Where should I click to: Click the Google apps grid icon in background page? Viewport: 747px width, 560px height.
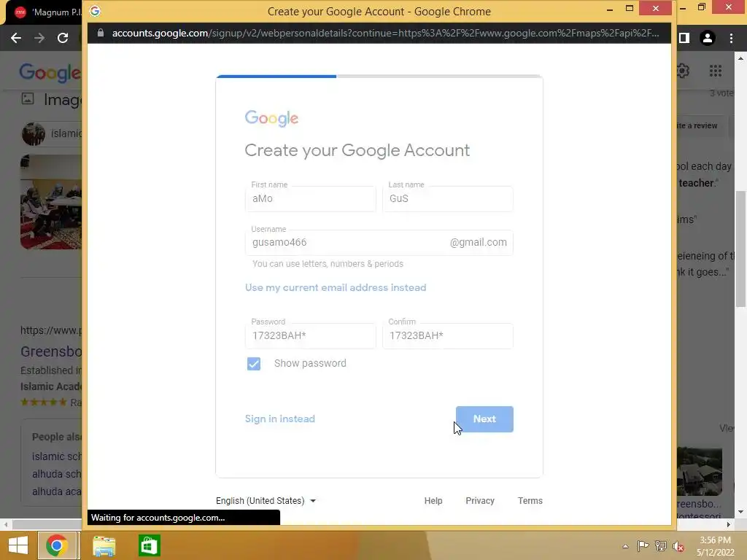715,71
